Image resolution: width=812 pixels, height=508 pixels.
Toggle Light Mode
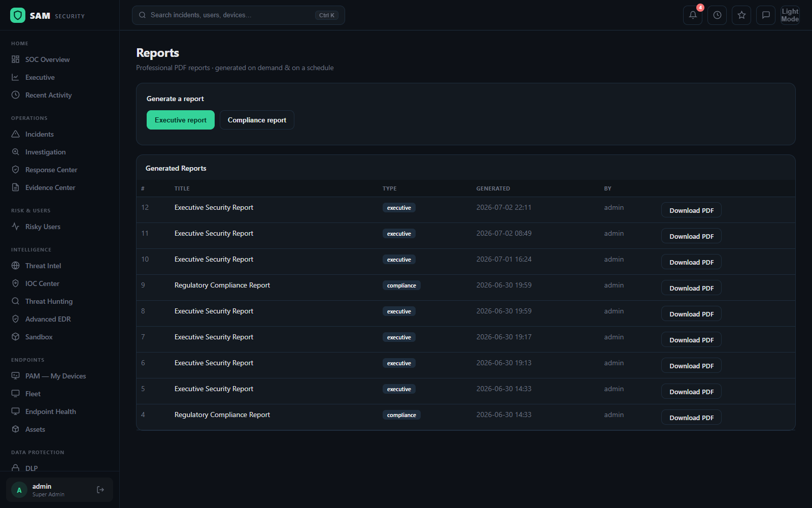(x=790, y=15)
